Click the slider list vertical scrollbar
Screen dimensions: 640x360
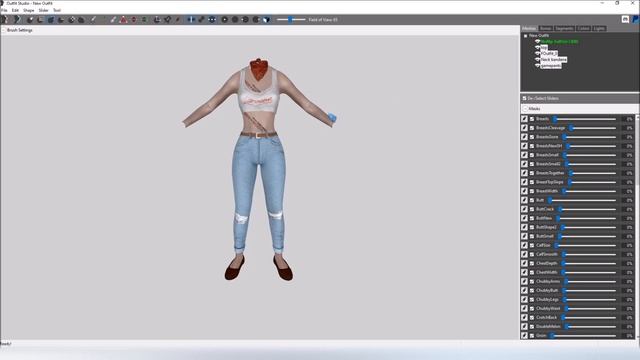coord(638,227)
